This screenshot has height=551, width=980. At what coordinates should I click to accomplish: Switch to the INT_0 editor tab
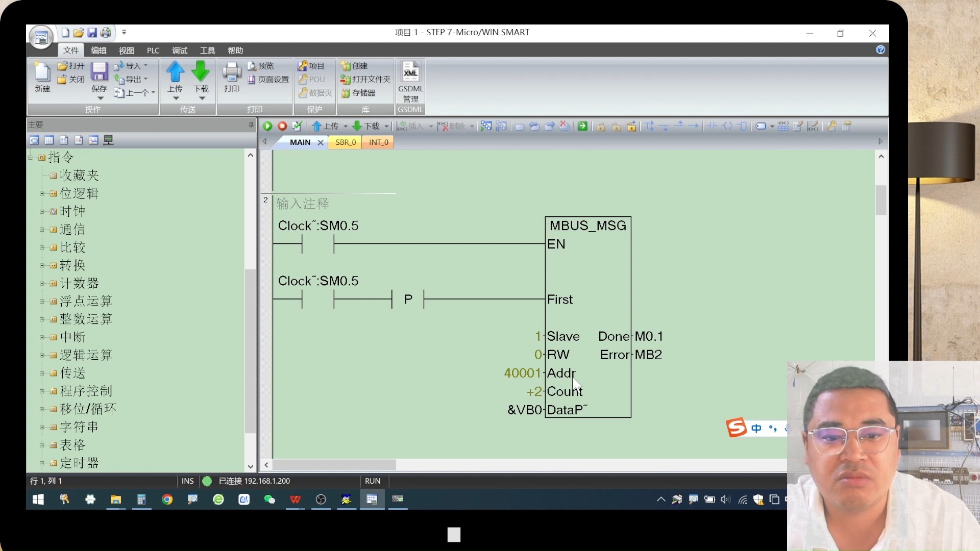pos(378,142)
